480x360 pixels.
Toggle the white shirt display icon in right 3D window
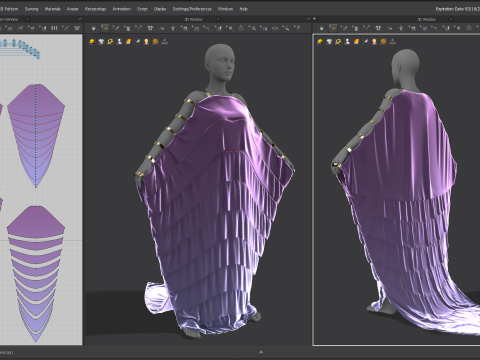329,41
